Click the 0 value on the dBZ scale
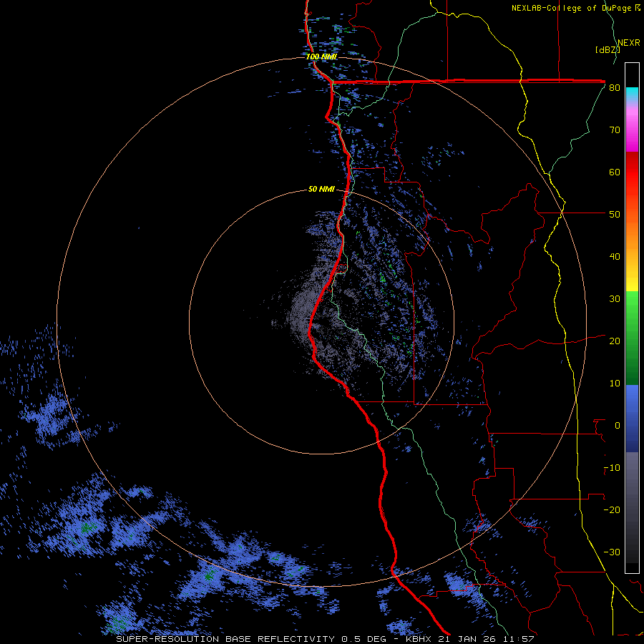This screenshot has height=644, width=644. pos(618,426)
